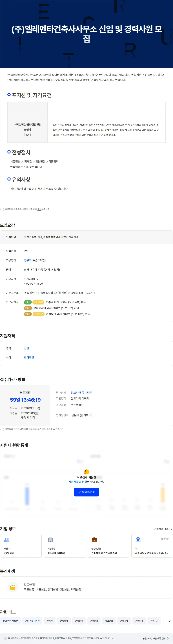Click the 문의 link in notice
Image resolution: width=173 pixels, height=644 pixels.
tap(39, 209)
